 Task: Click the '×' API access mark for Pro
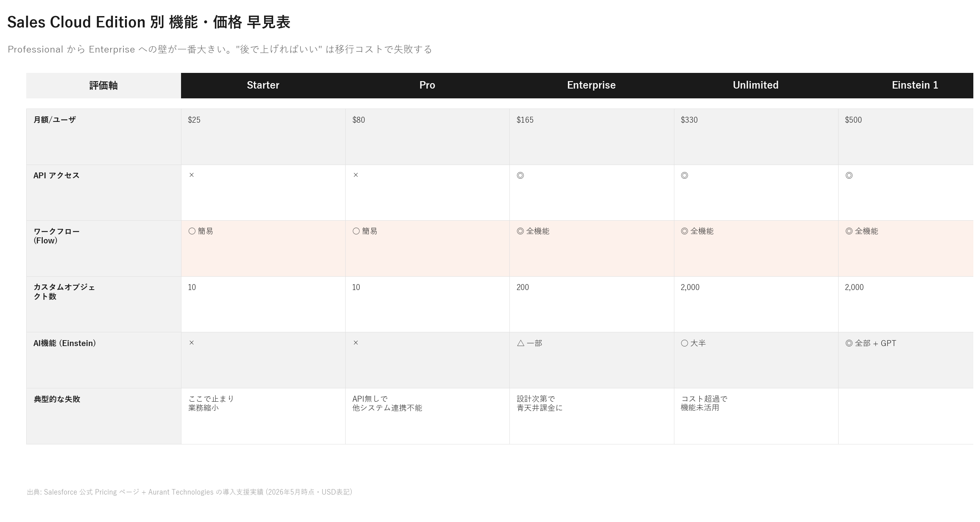(x=356, y=175)
